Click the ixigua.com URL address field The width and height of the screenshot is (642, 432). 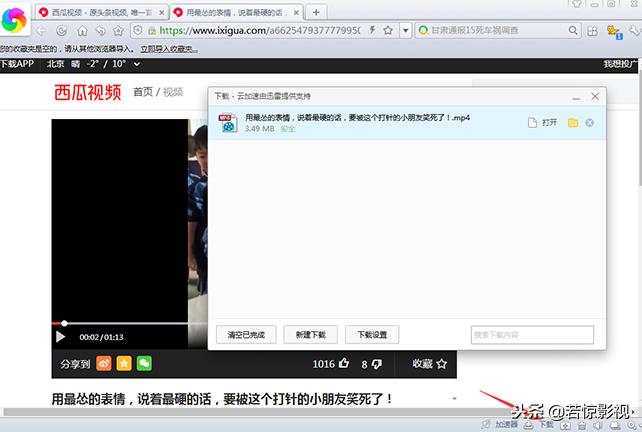click(260, 30)
